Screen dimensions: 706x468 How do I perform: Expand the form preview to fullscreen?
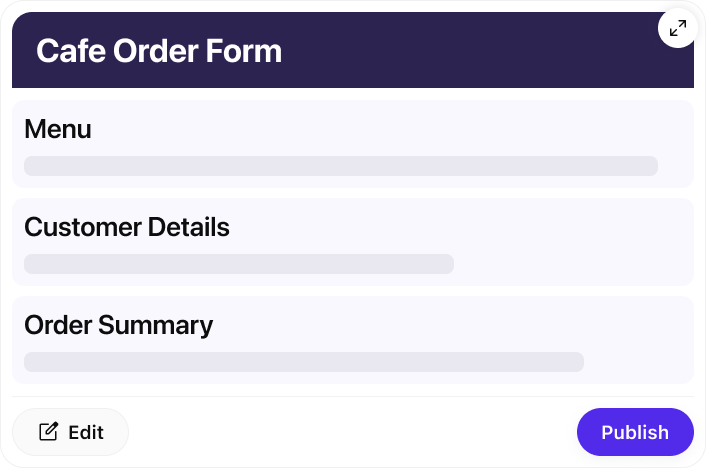677,29
